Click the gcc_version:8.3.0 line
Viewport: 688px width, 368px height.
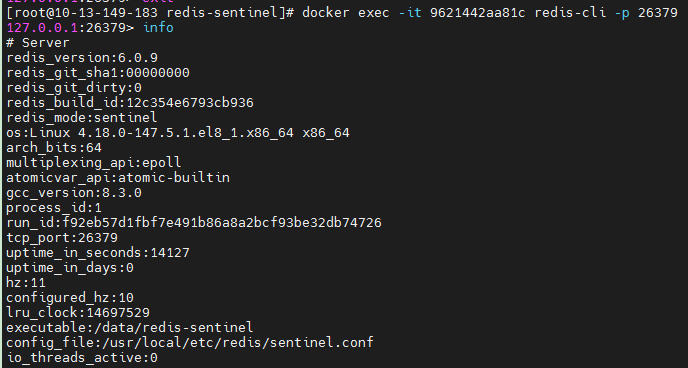(74, 193)
